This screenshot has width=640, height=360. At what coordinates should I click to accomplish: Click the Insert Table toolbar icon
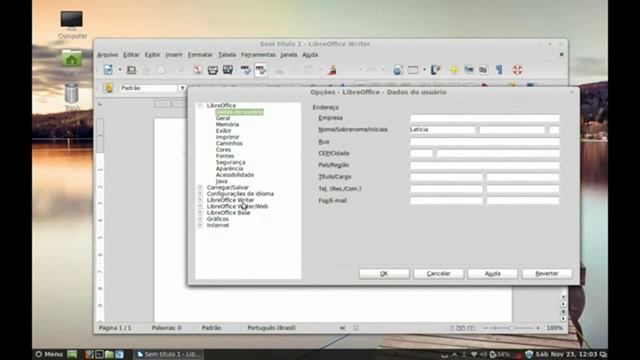click(413, 70)
